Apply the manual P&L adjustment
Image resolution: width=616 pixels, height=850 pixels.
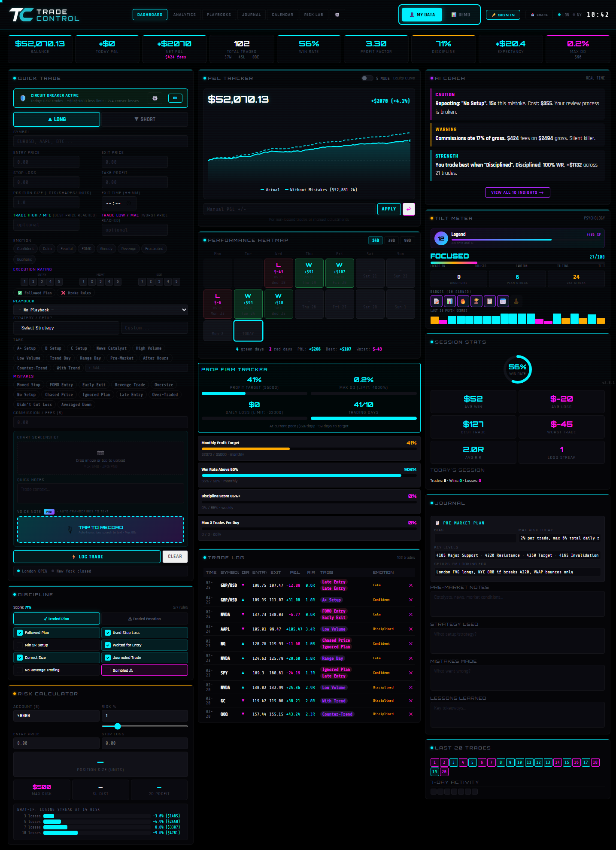[389, 209]
